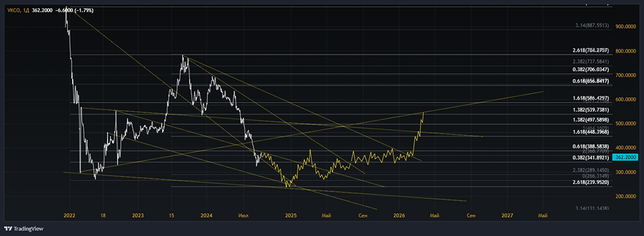This screenshot has height=236, width=644.
Task: Click the 1.618(448.3968) Fibonacci label
Action: [x=591, y=132]
